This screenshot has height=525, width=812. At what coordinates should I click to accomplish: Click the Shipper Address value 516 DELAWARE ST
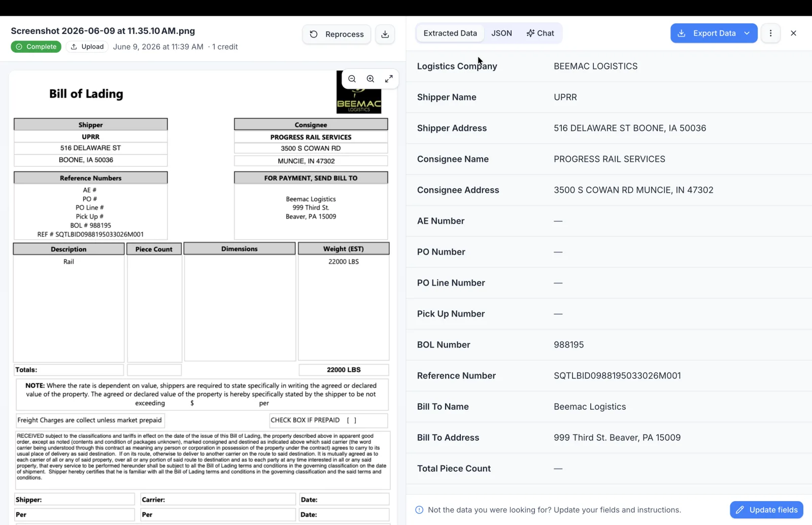click(630, 128)
